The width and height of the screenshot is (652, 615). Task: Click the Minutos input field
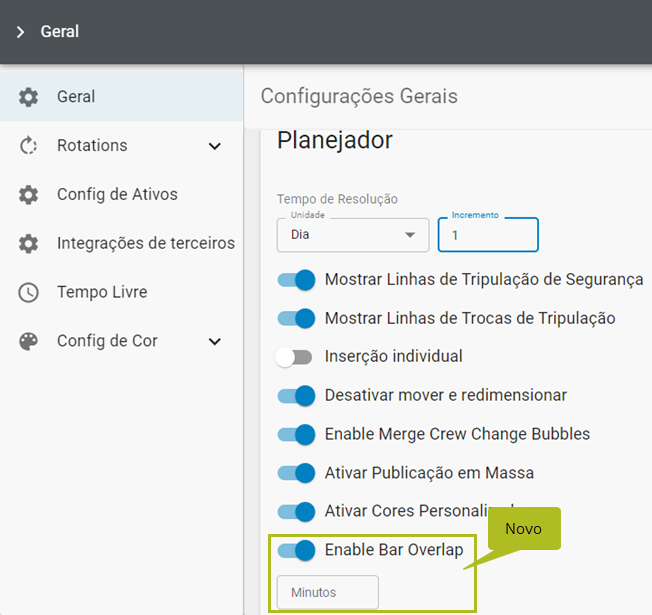click(x=328, y=592)
